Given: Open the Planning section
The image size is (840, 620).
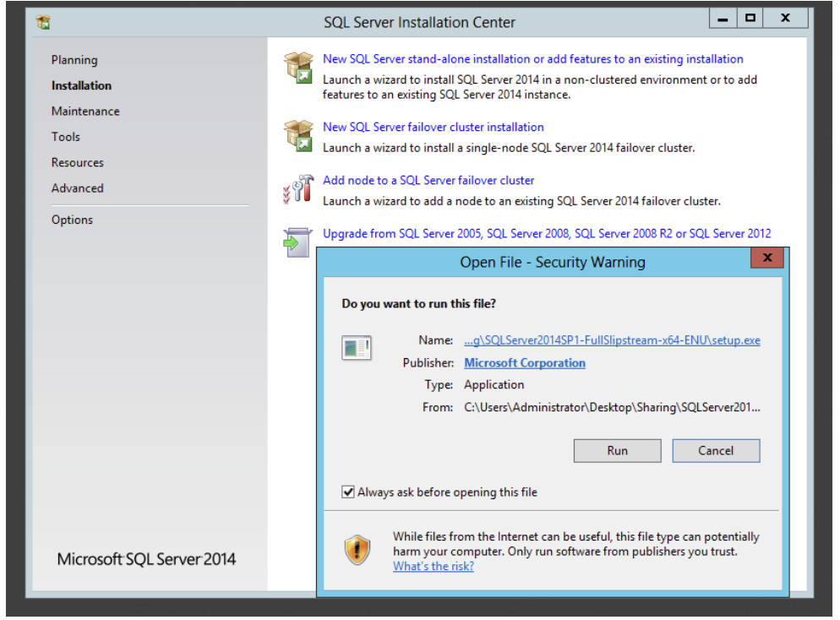Looking at the screenshot, I should (x=74, y=60).
